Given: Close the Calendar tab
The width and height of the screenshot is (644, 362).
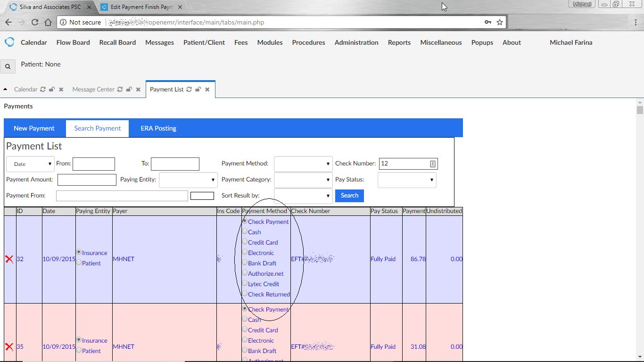Looking at the screenshot, I should [61, 89].
